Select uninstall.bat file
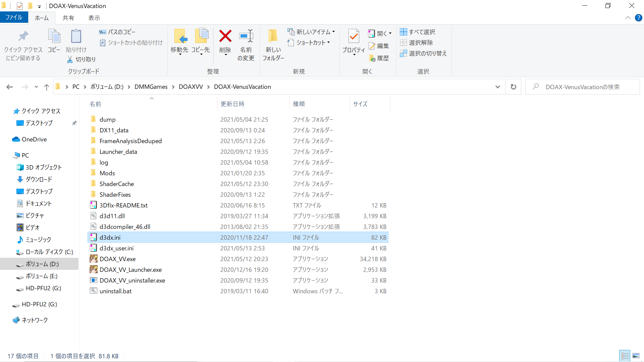644x362 pixels. [238, 291]
